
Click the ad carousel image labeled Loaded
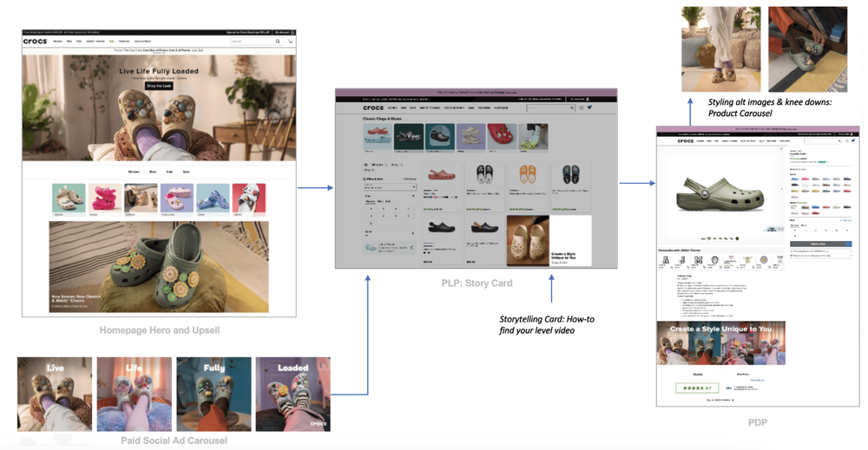(293, 395)
